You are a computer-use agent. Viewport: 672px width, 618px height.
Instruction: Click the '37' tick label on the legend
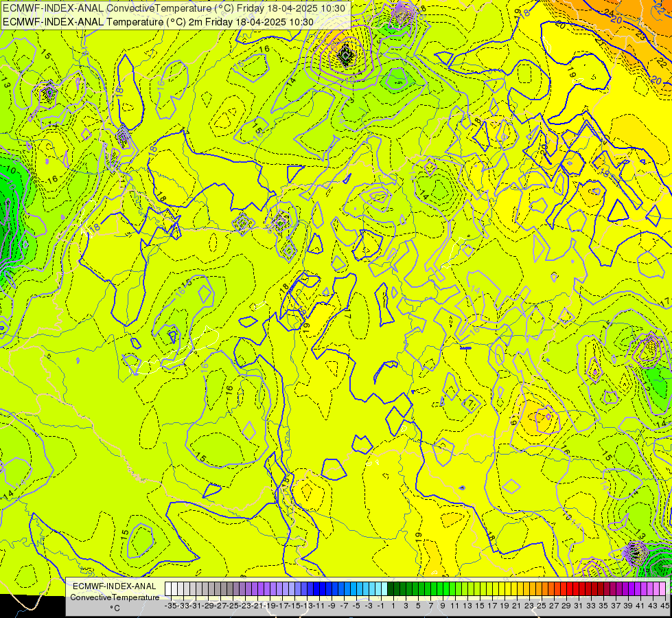pos(616,606)
